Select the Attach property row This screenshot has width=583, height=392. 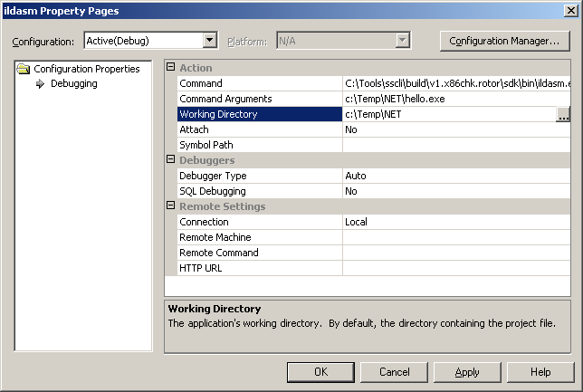(259, 129)
